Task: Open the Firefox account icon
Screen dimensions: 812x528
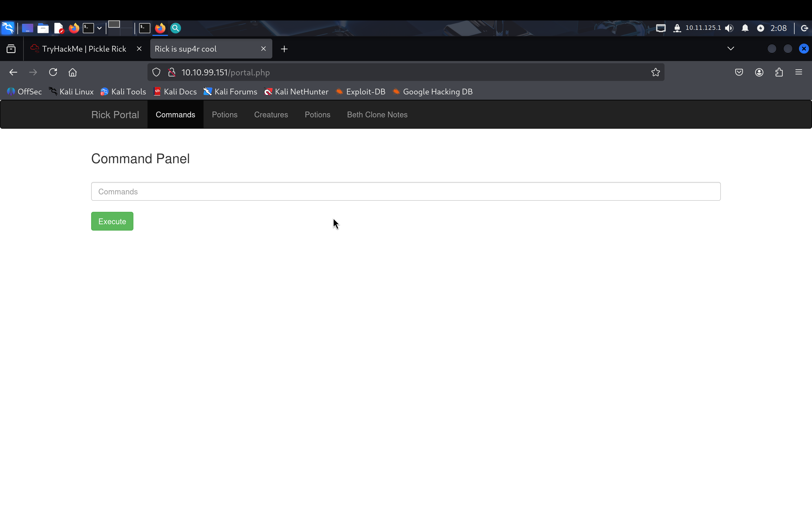Action: [x=759, y=72]
